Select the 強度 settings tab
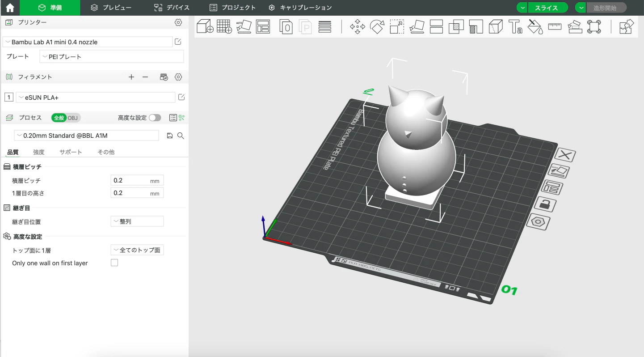Screen dimensions: 644x357 coord(39,152)
